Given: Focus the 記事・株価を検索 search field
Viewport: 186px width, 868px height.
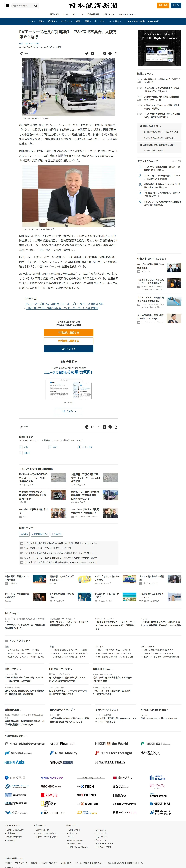Looking at the screenshot, I should coord(22,5).
